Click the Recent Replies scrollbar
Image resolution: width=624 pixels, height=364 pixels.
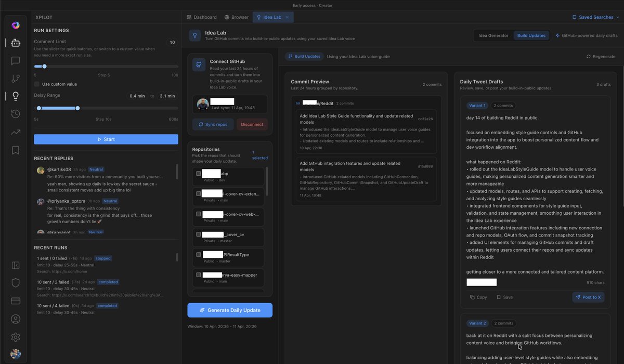coord(177,172)
